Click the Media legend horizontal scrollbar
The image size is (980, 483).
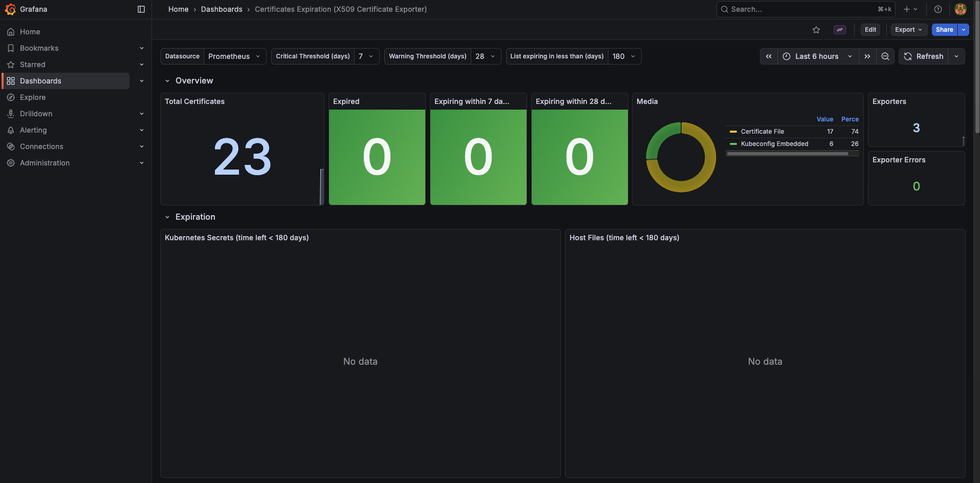[788, 154]
